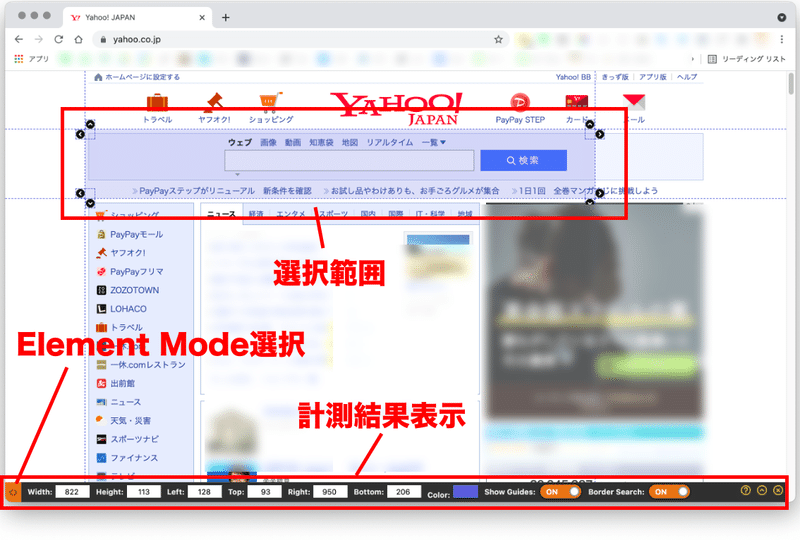This screenshot has height=540, width=800.
Task: Click the Bottom value field
Action: pyautogui.click(x=403, y=492)
